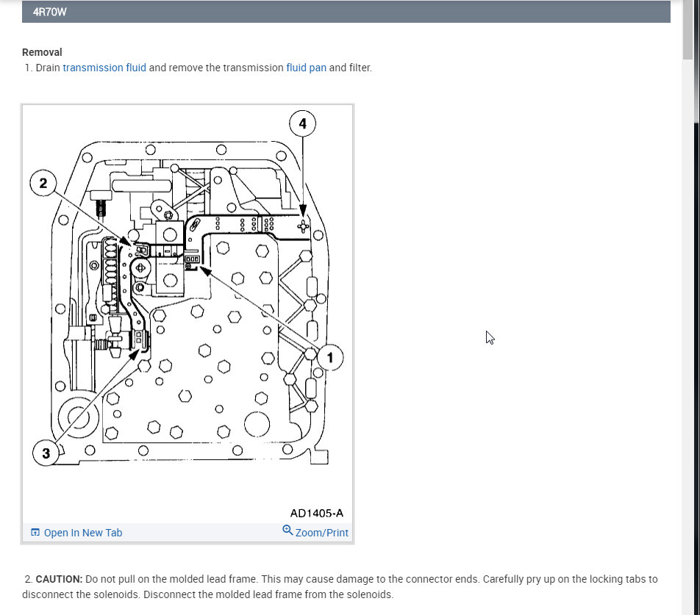Click the Removal heading
The width and height of the screenshot is (700, 615).
pos(42,52)
